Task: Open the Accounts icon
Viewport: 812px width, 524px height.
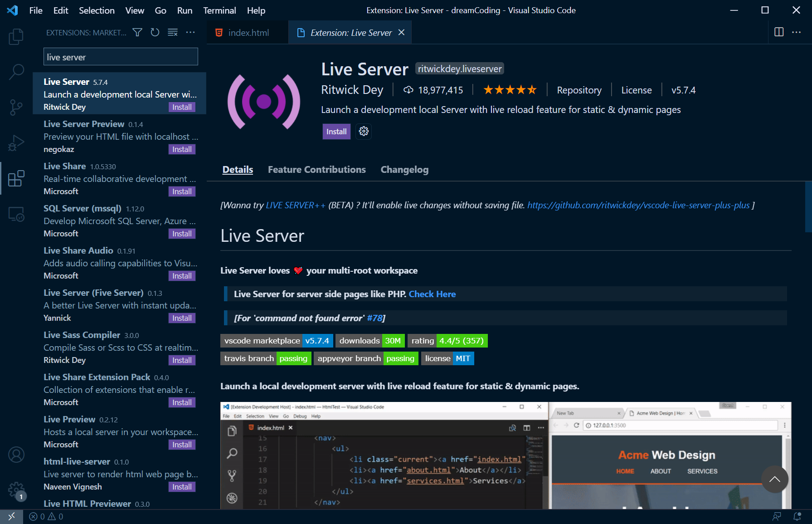Action: [16, 455]
